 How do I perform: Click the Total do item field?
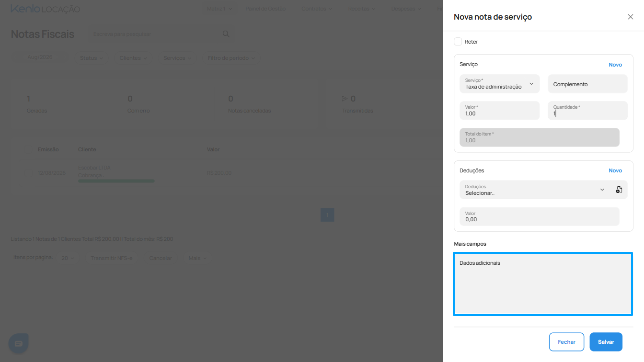point(539,137)
